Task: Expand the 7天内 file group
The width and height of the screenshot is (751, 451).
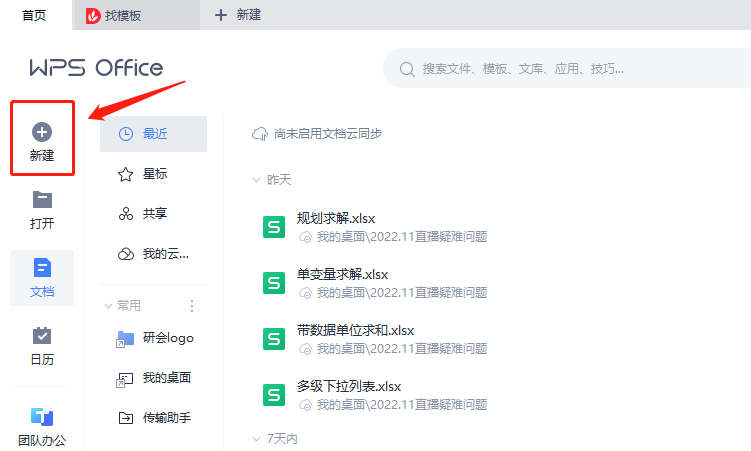Action: (x=257, y=439)
